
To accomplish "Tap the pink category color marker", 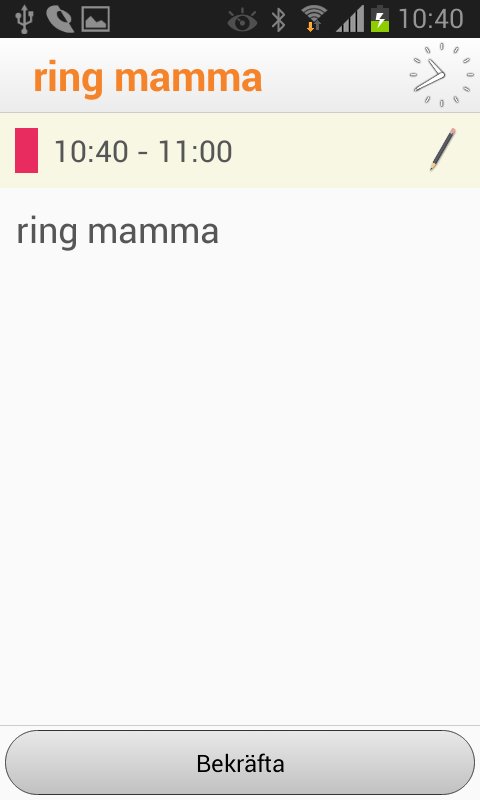I will tap(27, 151).
